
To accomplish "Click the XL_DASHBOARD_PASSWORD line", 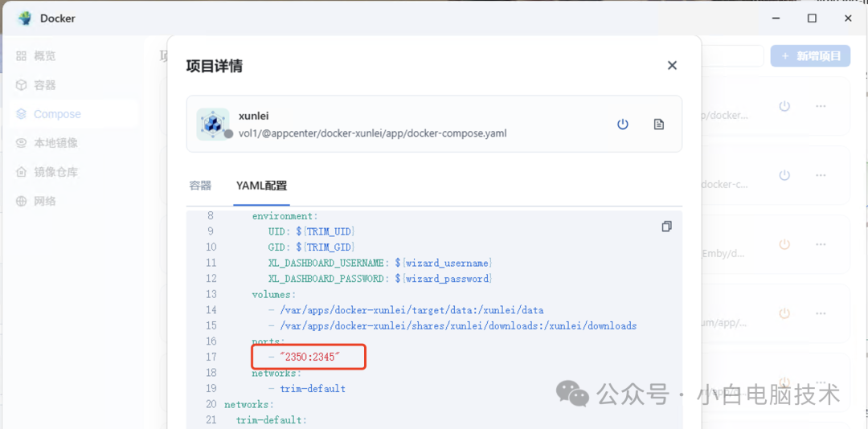I will coord(380,279).
